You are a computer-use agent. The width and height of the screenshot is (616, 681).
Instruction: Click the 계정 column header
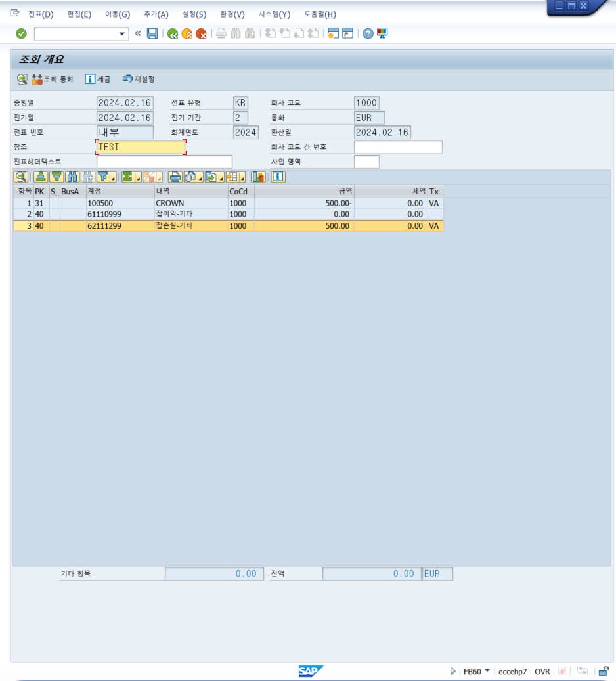[120, 192]
